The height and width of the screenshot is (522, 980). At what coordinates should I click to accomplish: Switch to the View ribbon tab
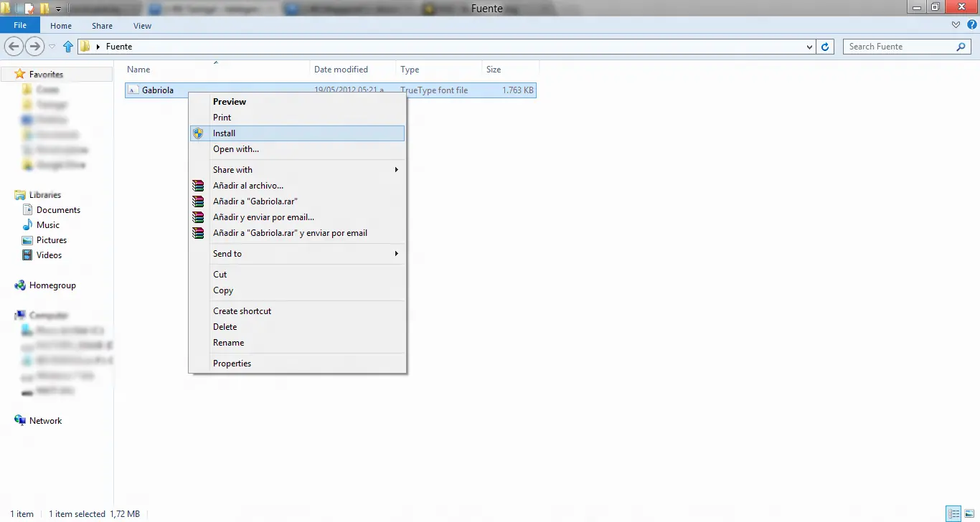click(x=142, y=26)
